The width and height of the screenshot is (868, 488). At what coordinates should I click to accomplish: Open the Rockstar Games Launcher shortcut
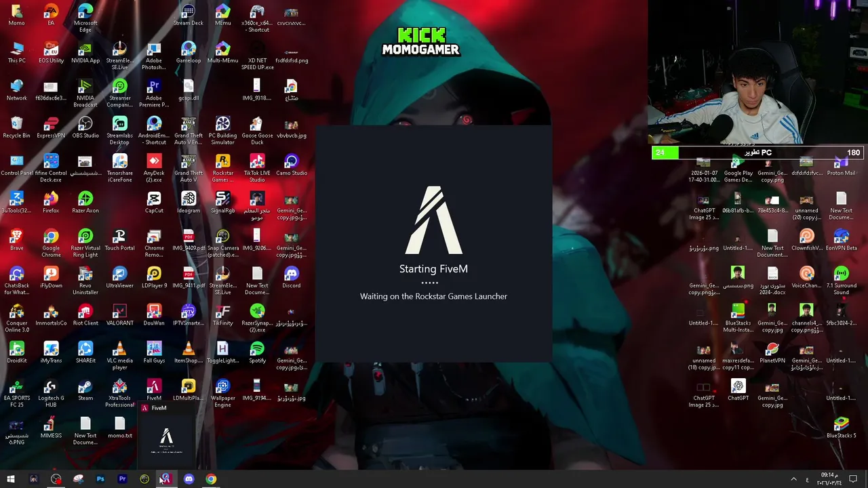[222, 168]
